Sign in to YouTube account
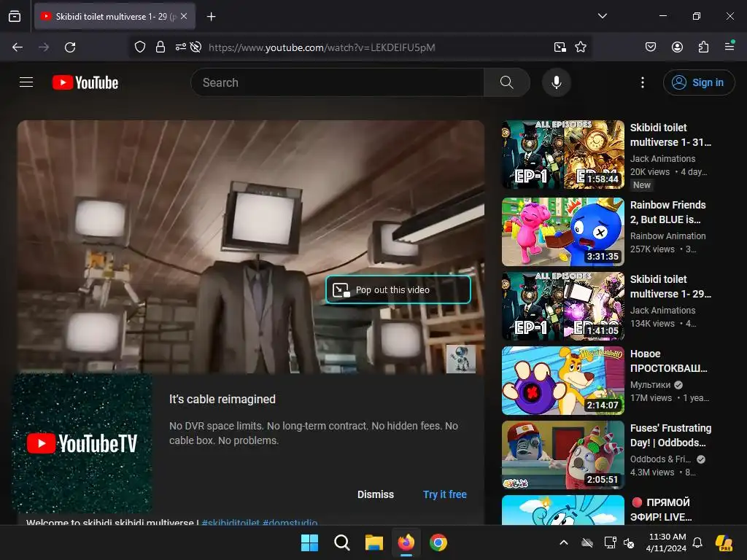This screenshot has height=560, width=747. [699, 82]
